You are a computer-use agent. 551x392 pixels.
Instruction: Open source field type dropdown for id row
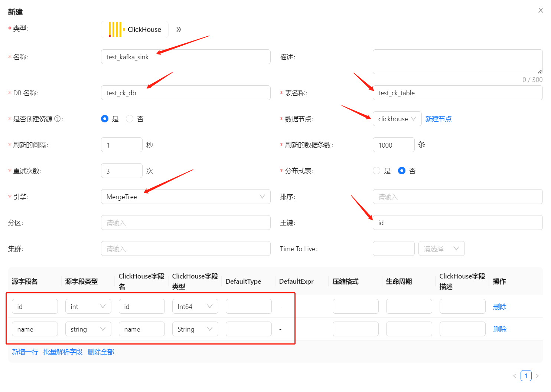88,306
